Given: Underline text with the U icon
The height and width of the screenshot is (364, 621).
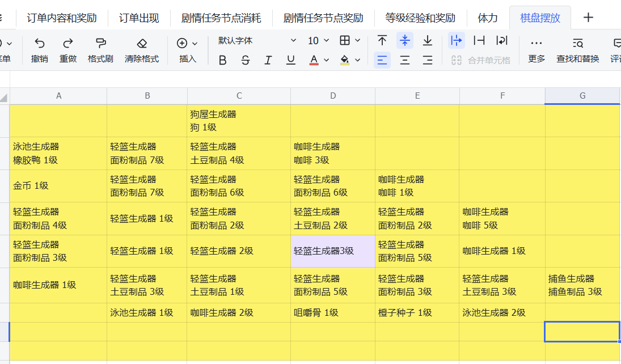Looking at the screenshot, I should click(x=291, y=60).
